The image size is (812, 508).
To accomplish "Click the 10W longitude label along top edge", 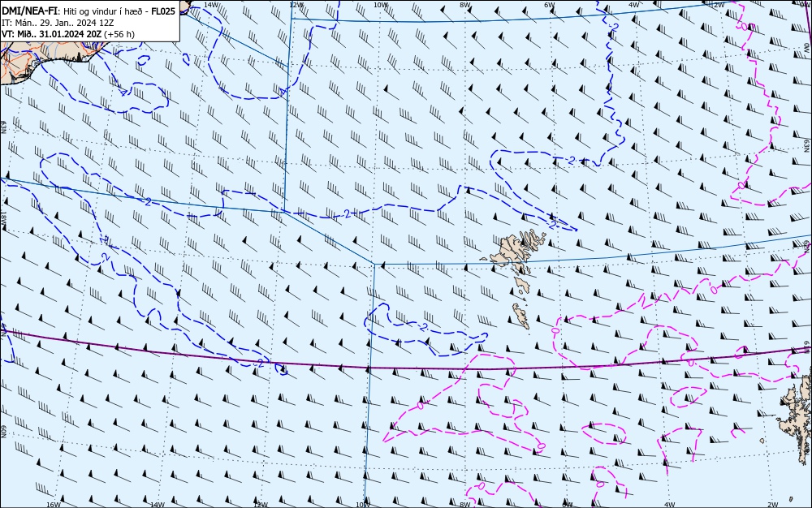I will click(x=380, y=5).
